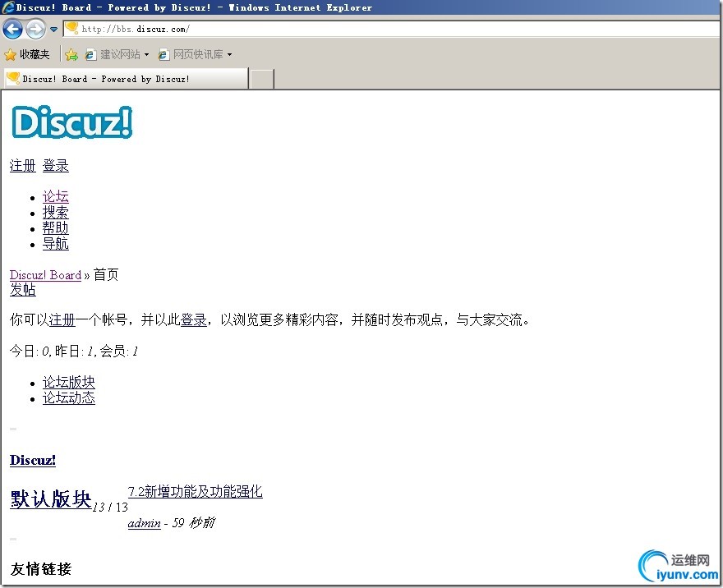Open the 收藏夹 favorites star button

pyautogui.click(x=27, y=54)
